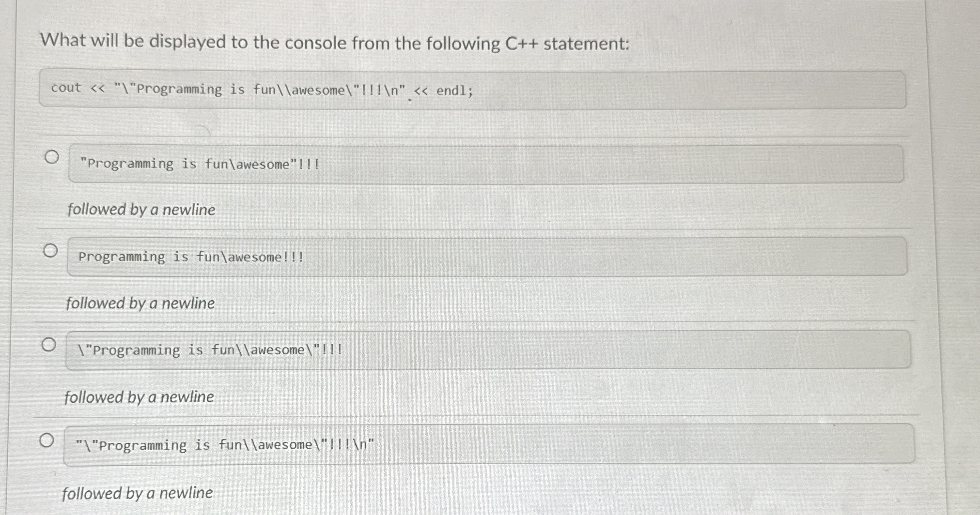Click "endl;" at the end of the question's code statement
980x515 pixels.
[455, 91]
